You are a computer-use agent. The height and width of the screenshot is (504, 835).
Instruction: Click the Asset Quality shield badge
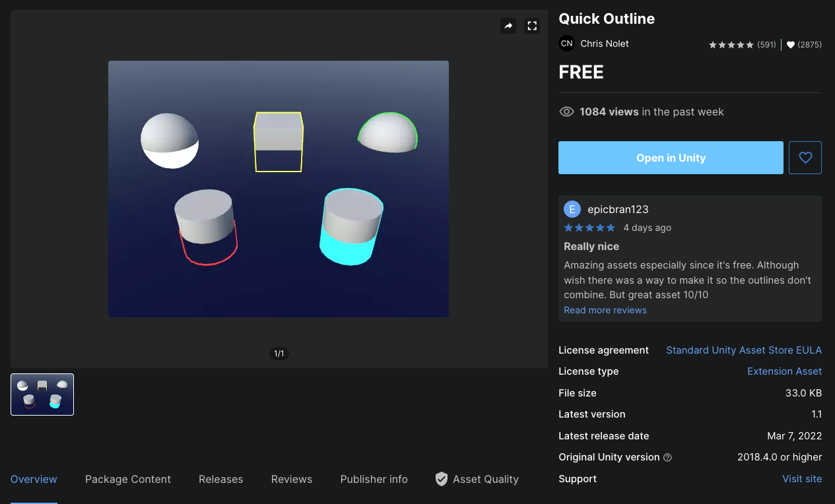441,479
